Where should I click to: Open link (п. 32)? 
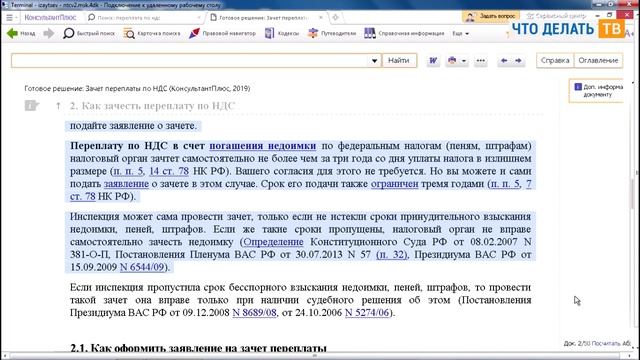391,254
